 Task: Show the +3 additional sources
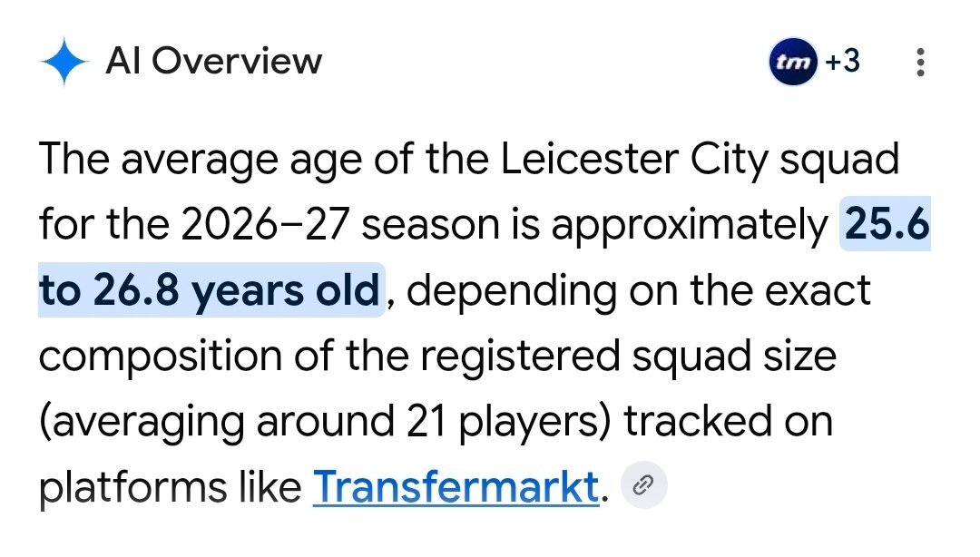coord(842,62)
